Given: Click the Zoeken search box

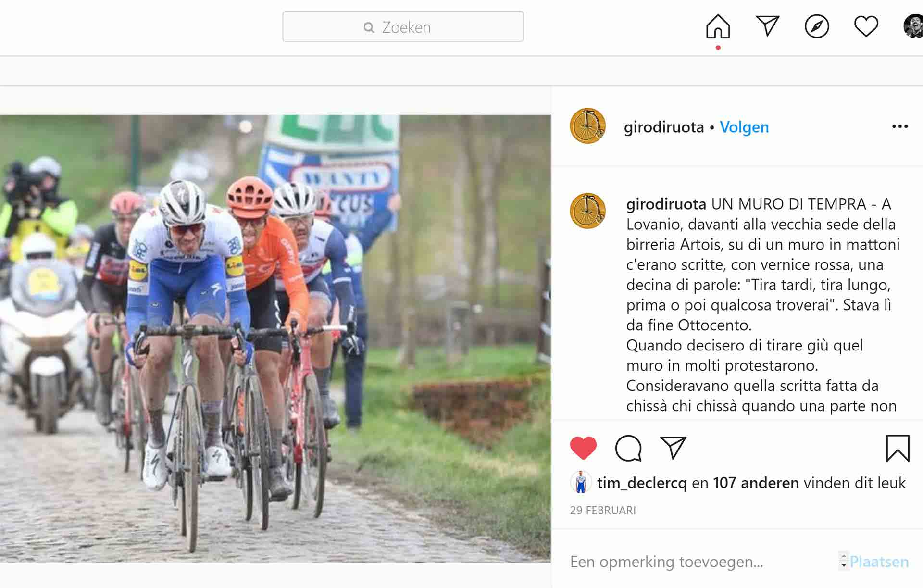Looking at the screenshot, I should tap(403, 26).
